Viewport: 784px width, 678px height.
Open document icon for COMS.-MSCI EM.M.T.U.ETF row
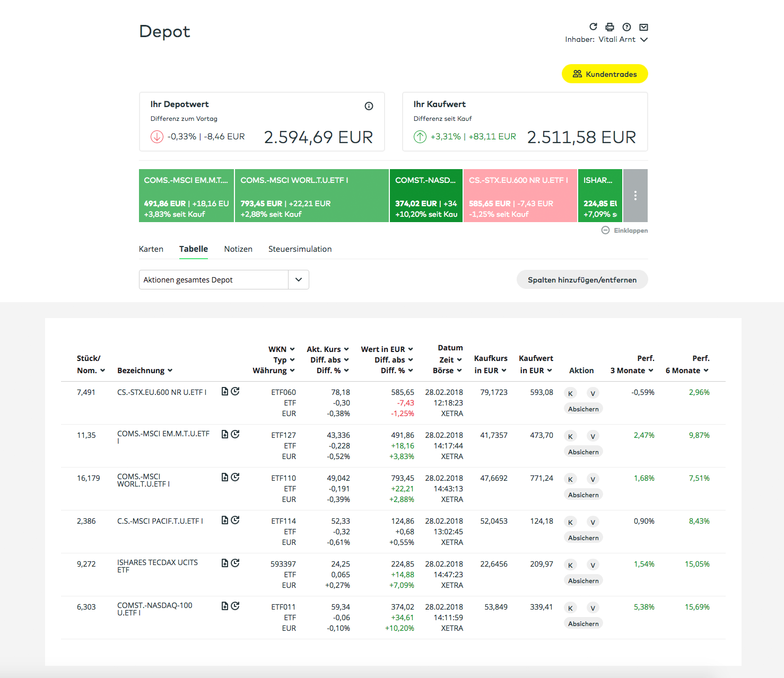(225, 434)
